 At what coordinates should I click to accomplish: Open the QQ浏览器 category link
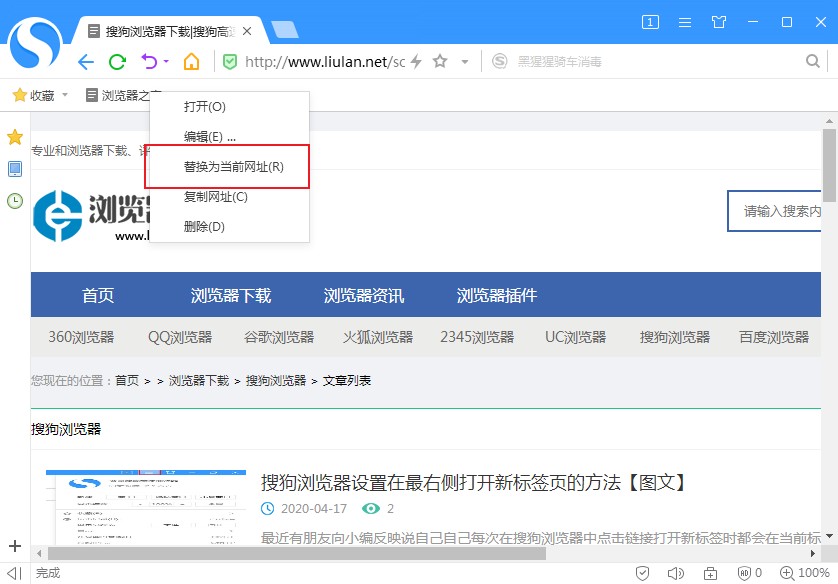[180, 337]
